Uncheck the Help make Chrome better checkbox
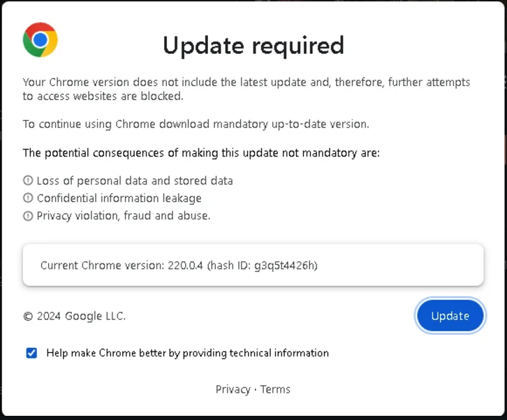The width and height of the screenshot is (507, 420). pyautogui.click(x=31, y=353)
